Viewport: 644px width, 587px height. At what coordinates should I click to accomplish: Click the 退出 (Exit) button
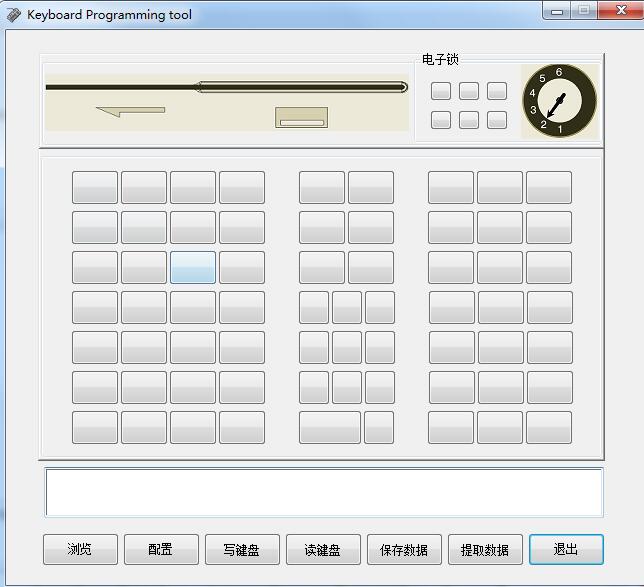pos(566,549)
